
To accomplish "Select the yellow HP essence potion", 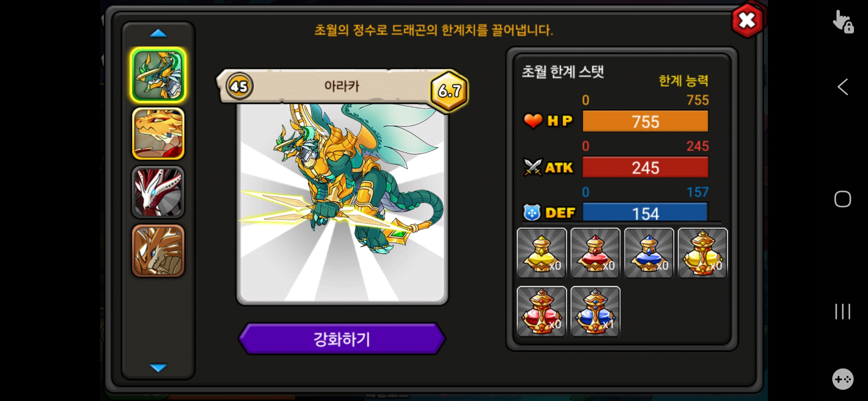I will coord(542,253).
